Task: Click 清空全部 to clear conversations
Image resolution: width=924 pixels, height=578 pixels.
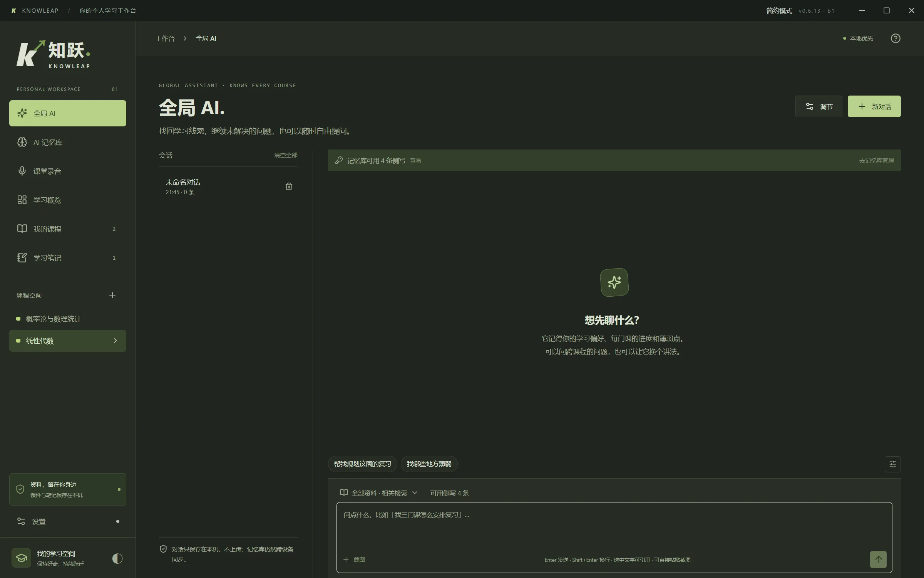Action: click(x=286, y=155)
